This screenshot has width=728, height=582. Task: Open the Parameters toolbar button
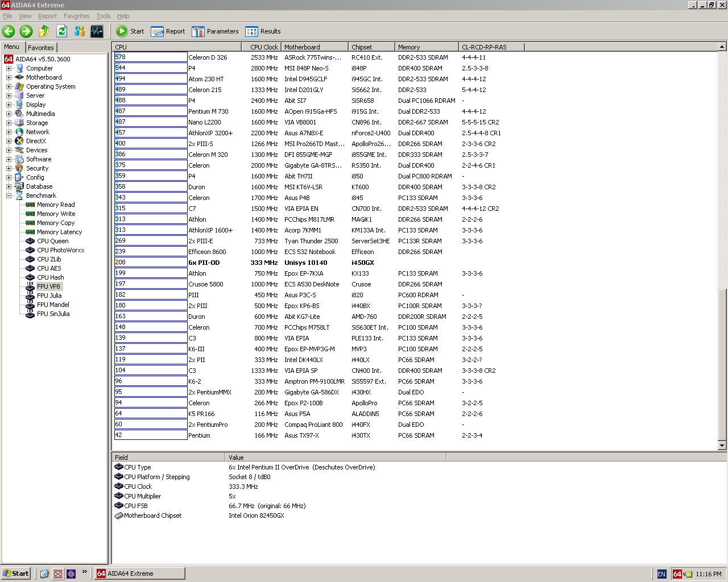point(215,31)
